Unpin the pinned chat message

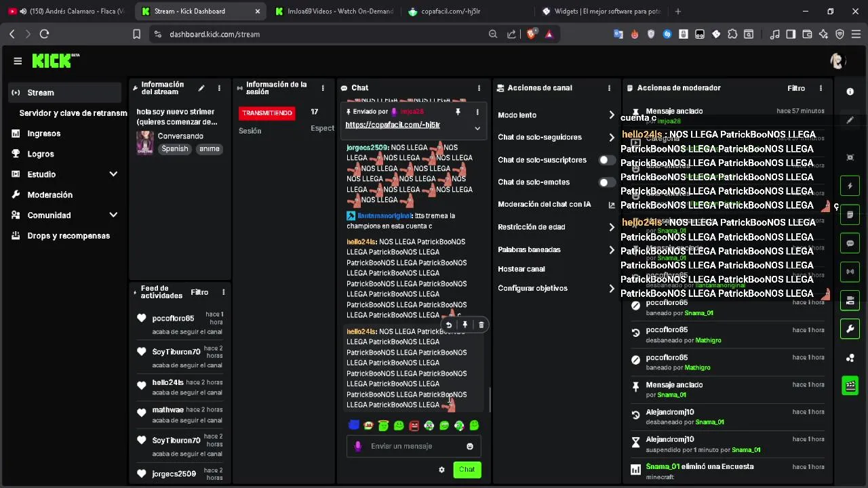(x=458, y=112)
